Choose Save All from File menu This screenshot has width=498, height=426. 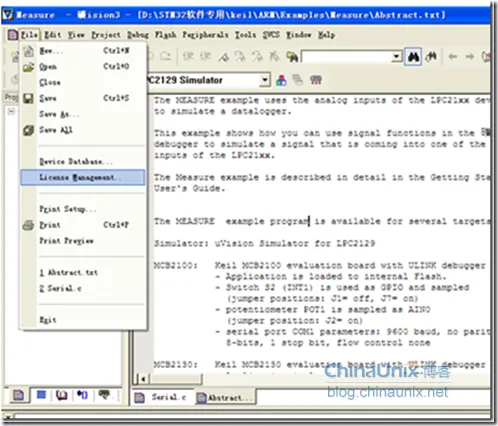pos(83,130)
